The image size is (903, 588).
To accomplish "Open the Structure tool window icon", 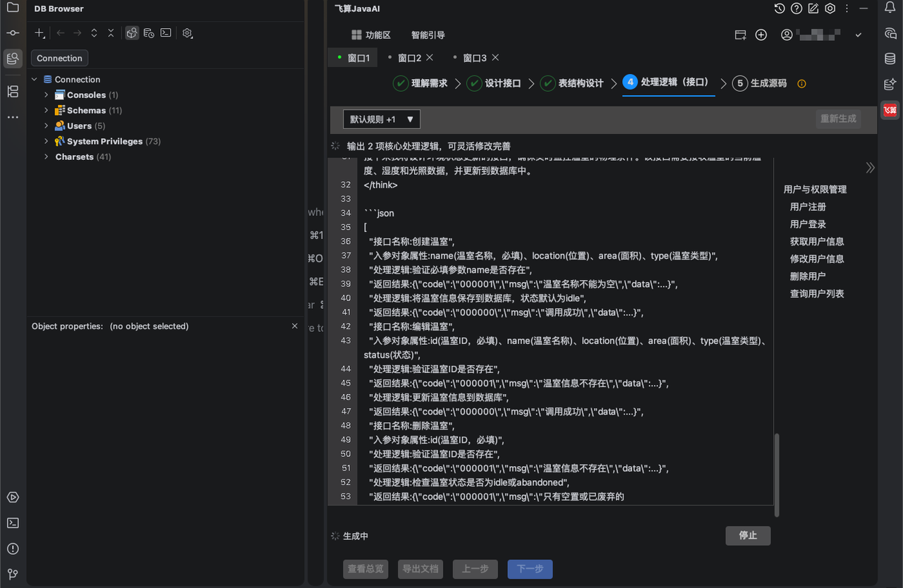I will point(13,91).
